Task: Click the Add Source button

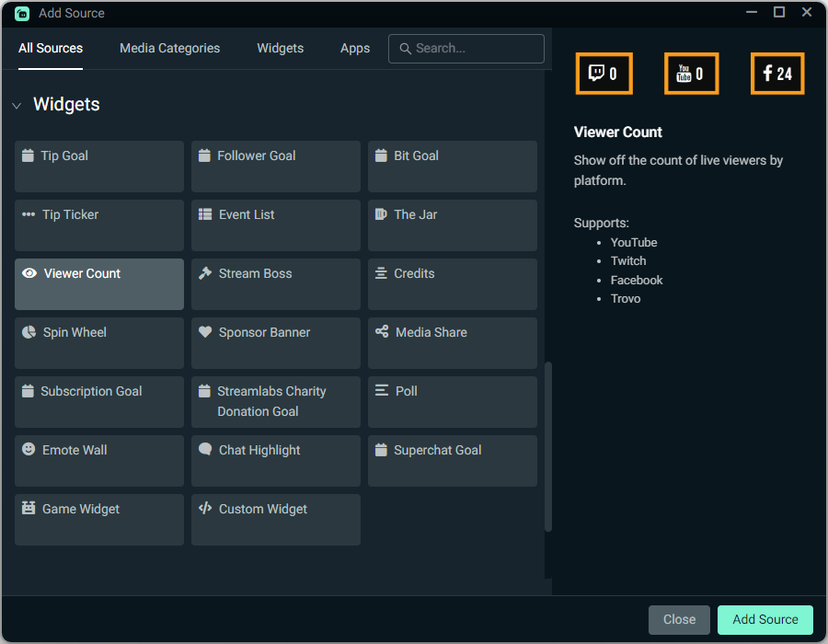Action: pyautogui.click(x=765, y=620)
